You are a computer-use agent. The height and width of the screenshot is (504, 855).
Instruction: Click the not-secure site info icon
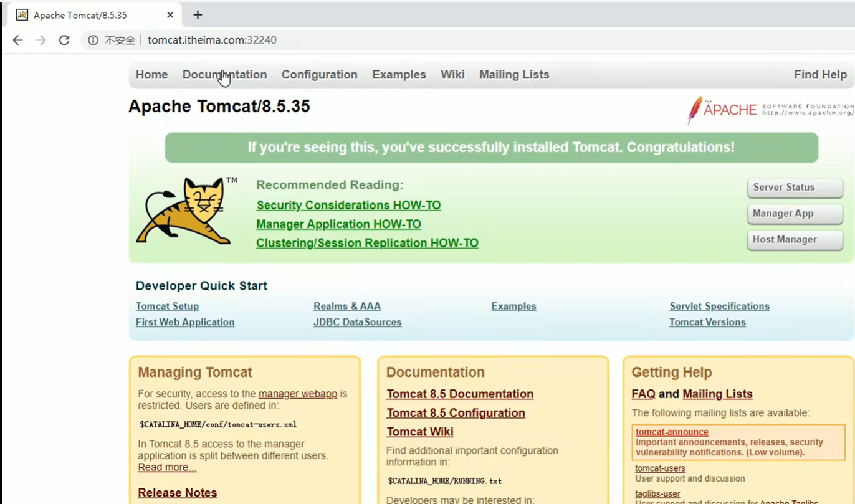(93, 40)
